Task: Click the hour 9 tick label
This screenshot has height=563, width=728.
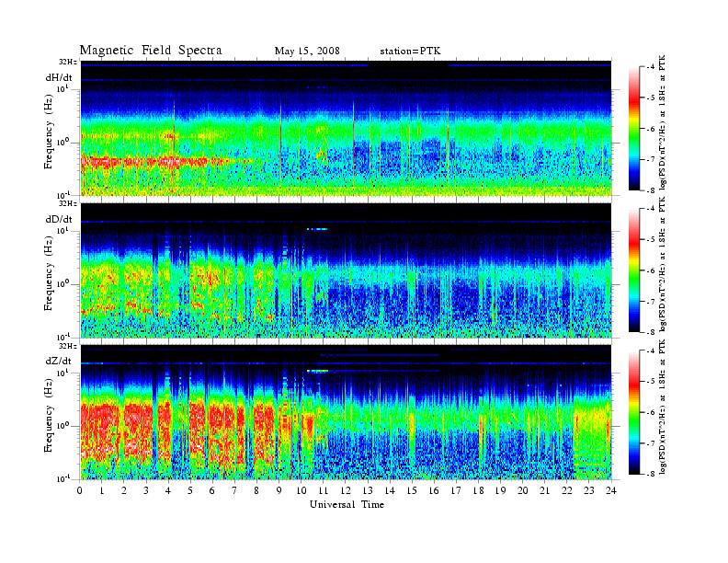Action: pos(279,490)
